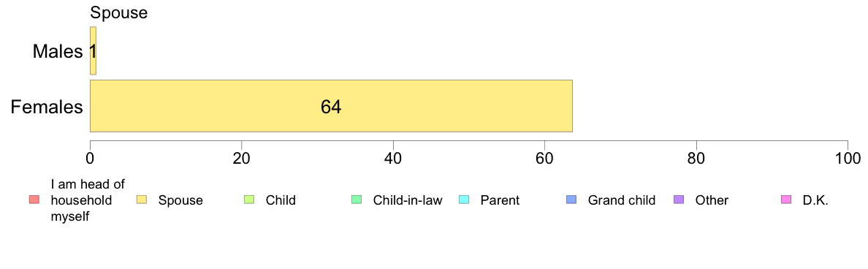Click the 0 axis tick label
This screenshot has width=868, height=269.
90,157
